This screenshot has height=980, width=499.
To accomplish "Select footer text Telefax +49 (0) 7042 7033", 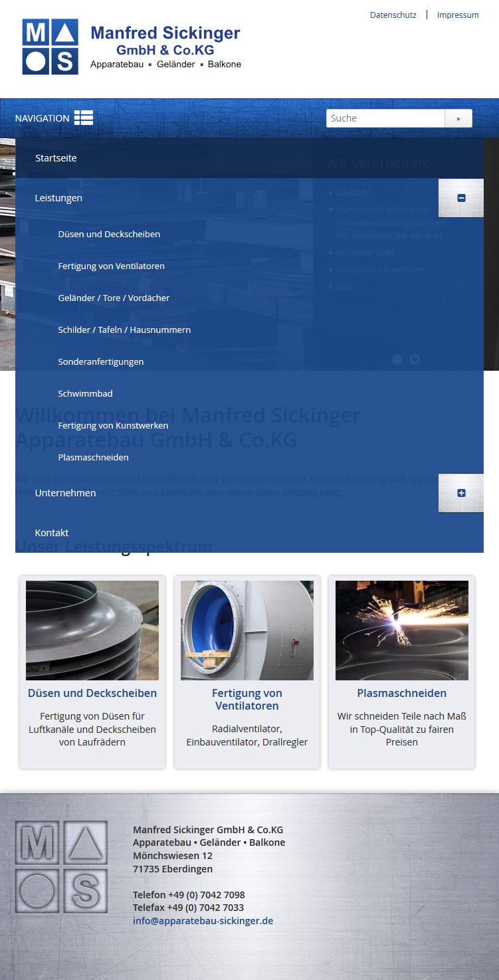I will click(188, 908).
